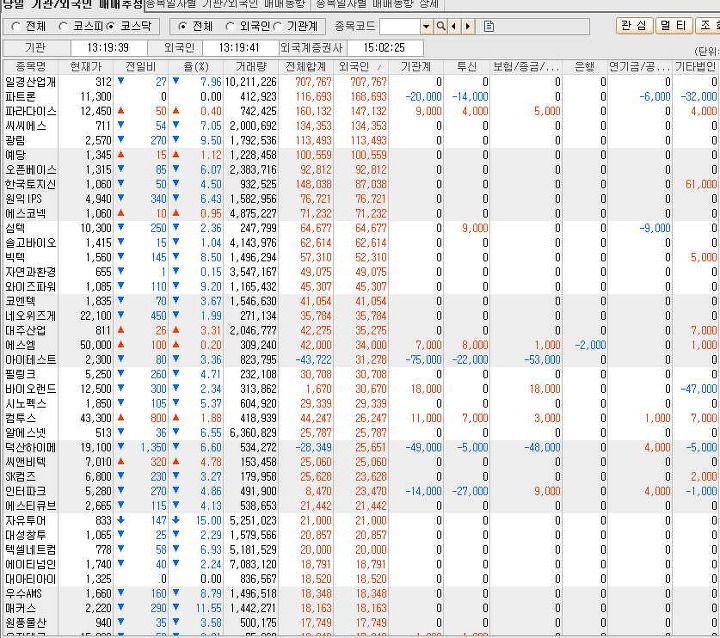Click the 기관 time label 13:19:39

(108, 48)
